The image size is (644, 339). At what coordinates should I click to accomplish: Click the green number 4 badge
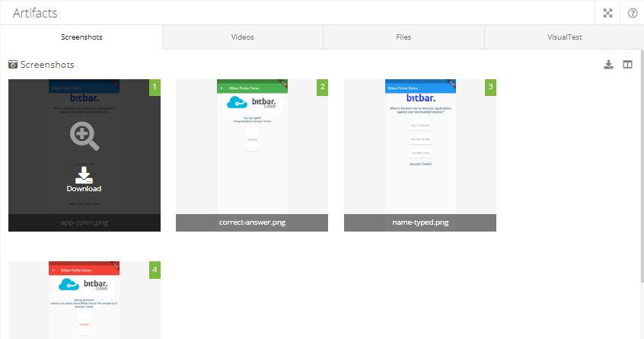point(155,269)
